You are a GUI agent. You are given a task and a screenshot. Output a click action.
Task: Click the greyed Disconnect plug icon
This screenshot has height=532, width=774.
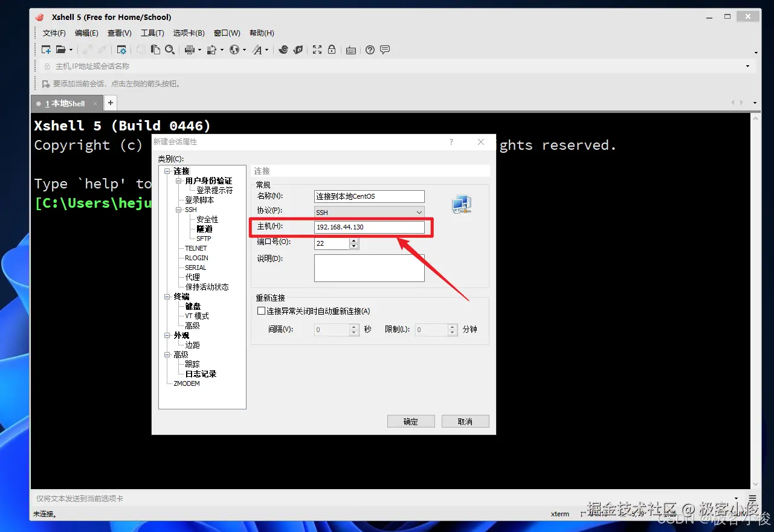[102, 50]
